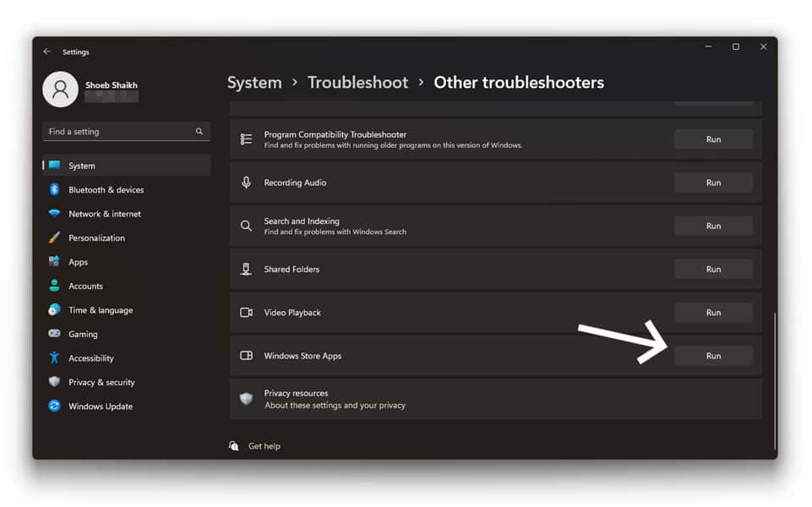Click the Find a setting search box
Viewport: 812px width, 507px height.
127,132
